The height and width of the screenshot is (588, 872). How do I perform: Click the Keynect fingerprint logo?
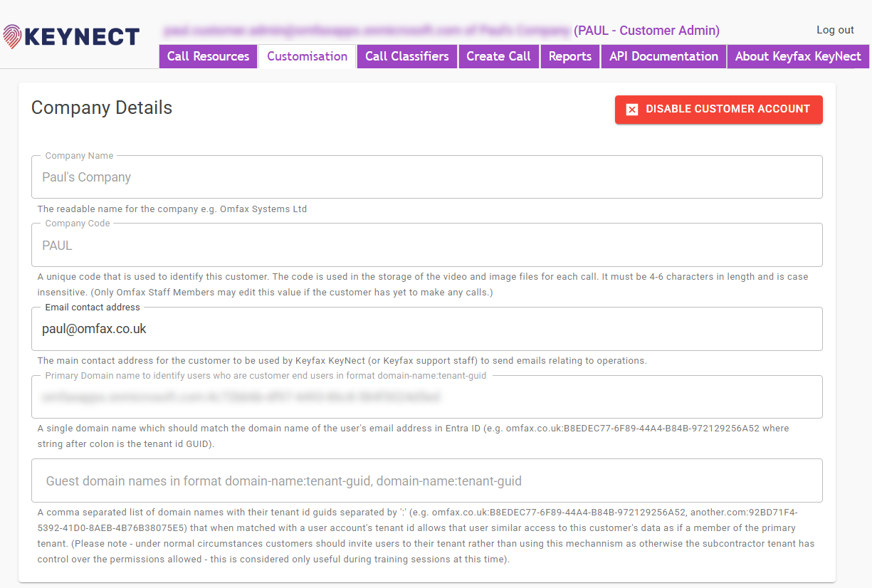tap(13, 36)
